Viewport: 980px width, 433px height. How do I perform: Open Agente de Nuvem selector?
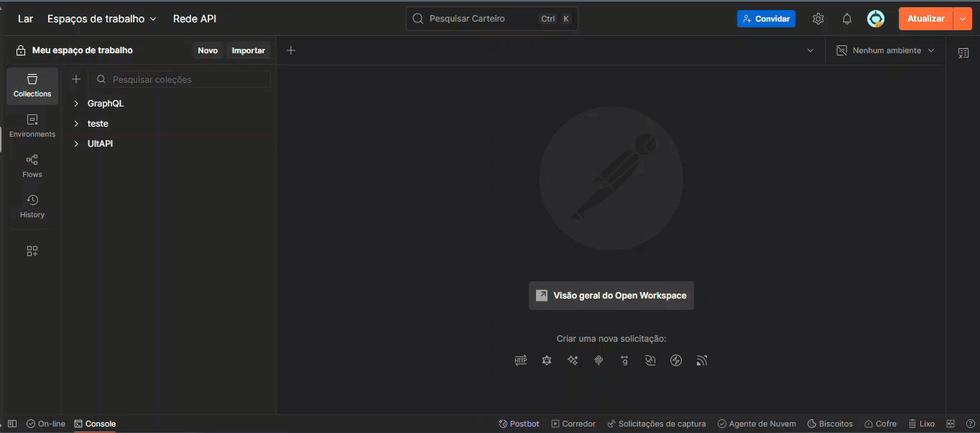(757, 424)
